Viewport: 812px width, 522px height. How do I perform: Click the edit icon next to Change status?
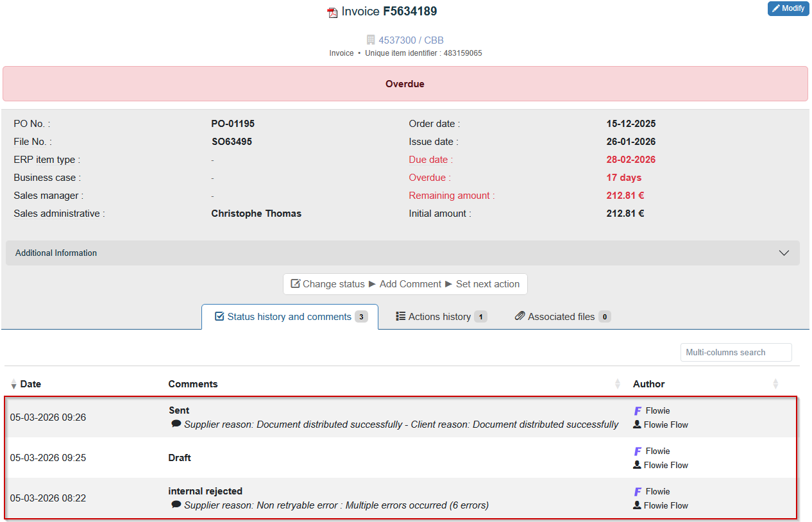[296, 283]
